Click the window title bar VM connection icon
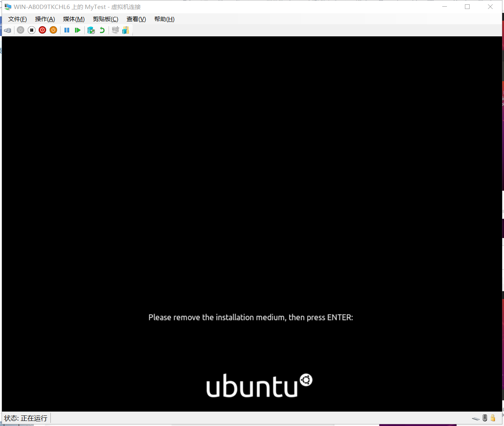 pyautogui.click(x=8, y=7)
